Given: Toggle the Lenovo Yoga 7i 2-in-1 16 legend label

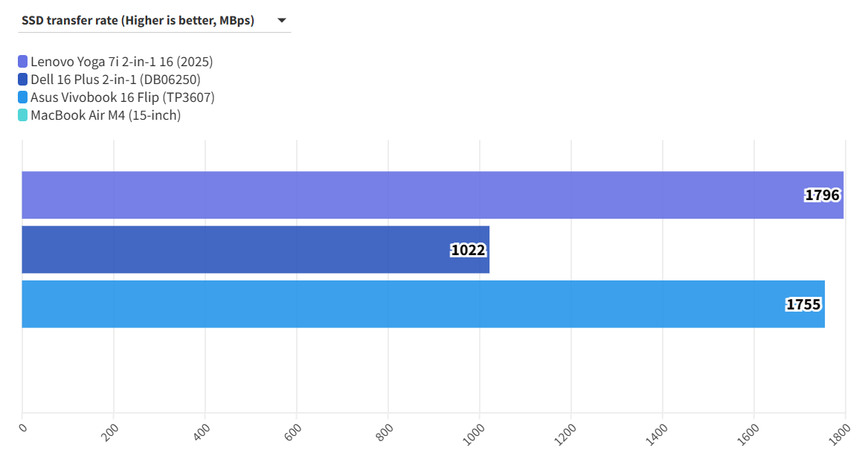Looking at the screenshot, I should tap(121, 62).
